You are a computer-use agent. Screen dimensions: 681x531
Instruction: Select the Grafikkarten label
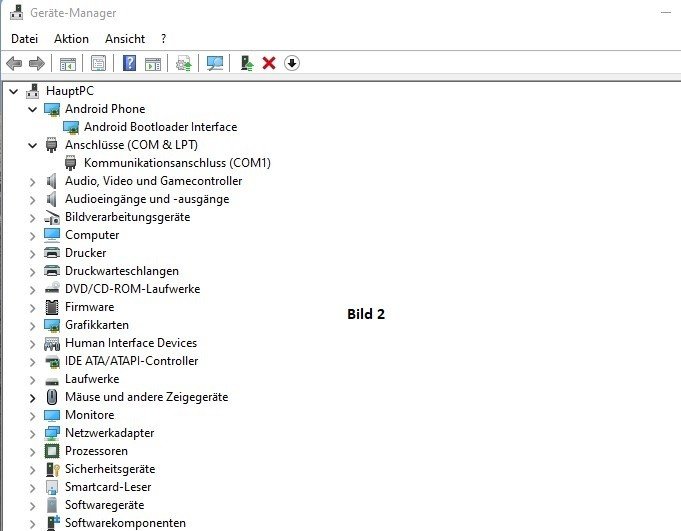97,325
